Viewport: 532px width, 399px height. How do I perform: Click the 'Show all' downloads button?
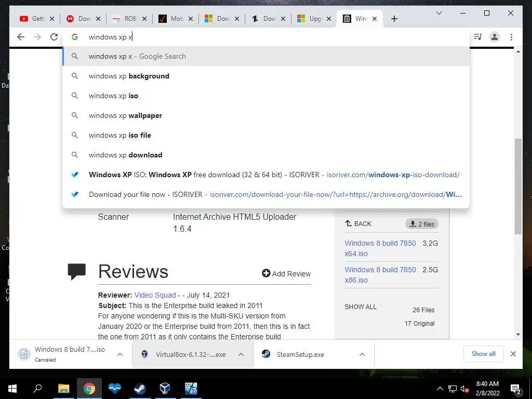pyautogui.click(x=484, y=354)
